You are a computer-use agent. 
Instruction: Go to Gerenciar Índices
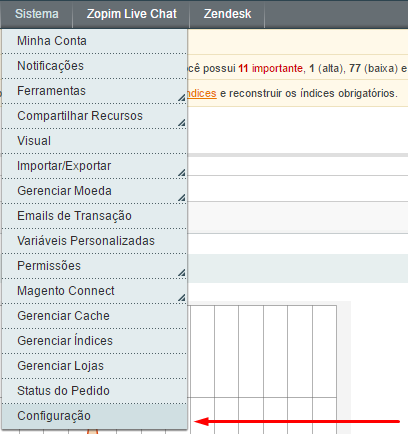click(x=94, y=341)
